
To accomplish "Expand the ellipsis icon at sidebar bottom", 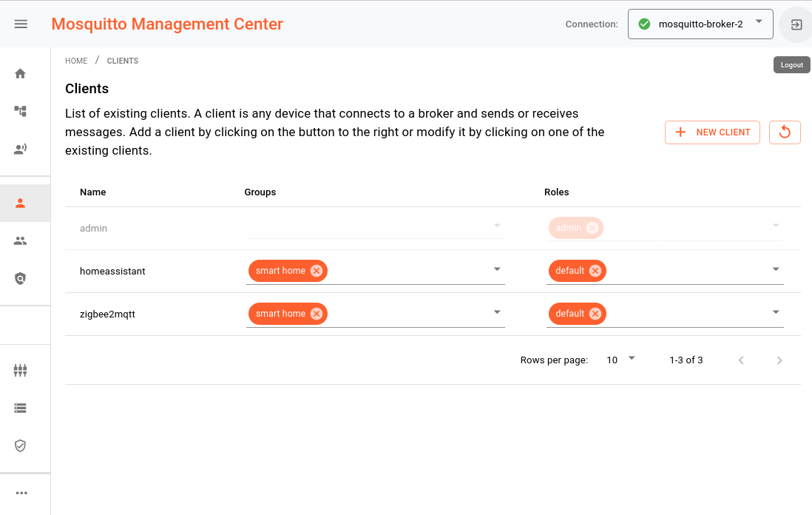I will 20,492.
